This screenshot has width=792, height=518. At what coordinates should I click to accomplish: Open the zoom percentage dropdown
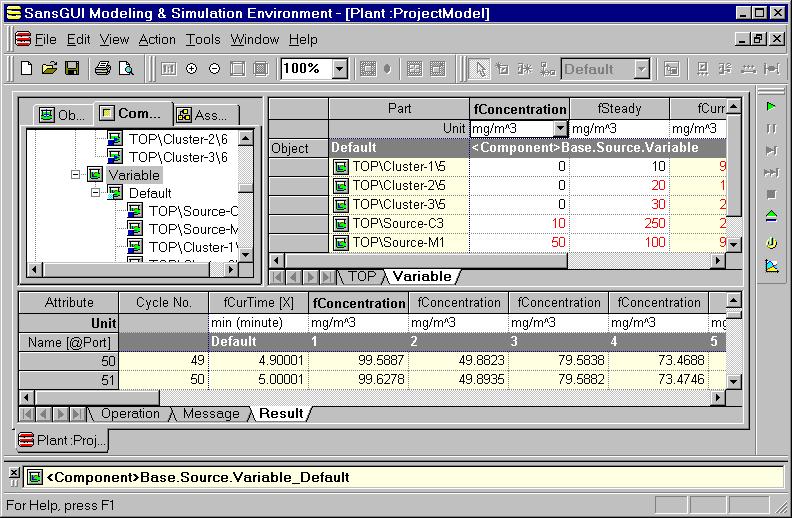(339, 69)
